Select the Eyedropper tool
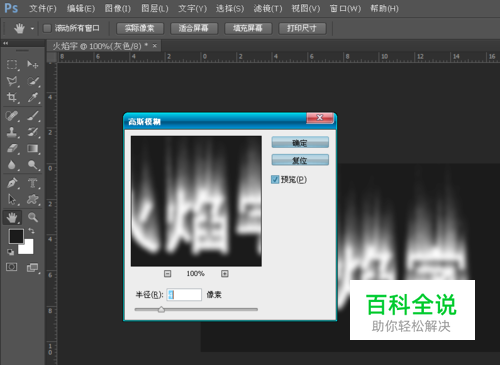The height and width of the screenshot is (365, 500). click(33, 97)
